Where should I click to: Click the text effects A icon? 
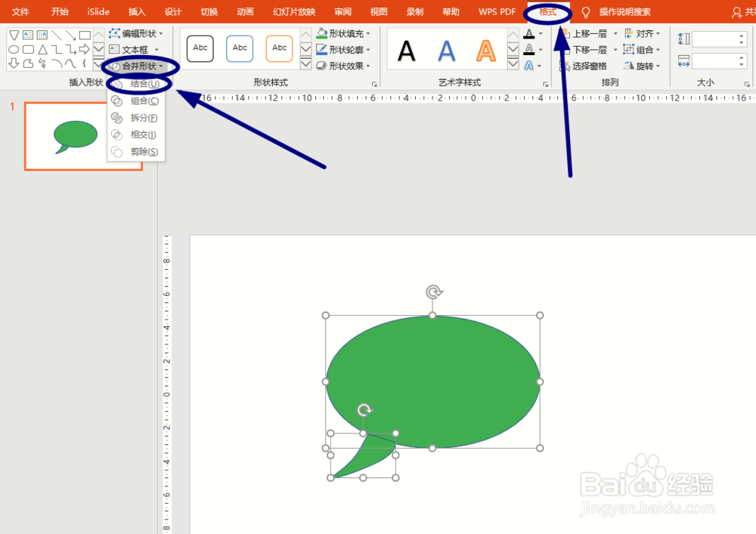[529, 66]
